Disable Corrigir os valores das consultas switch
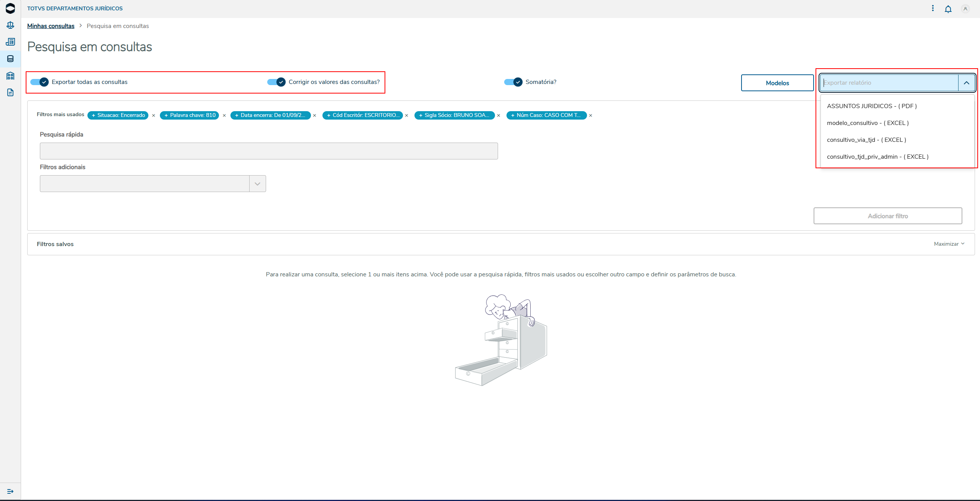Viewport: 980px width, 501px height. click(276, 82)
